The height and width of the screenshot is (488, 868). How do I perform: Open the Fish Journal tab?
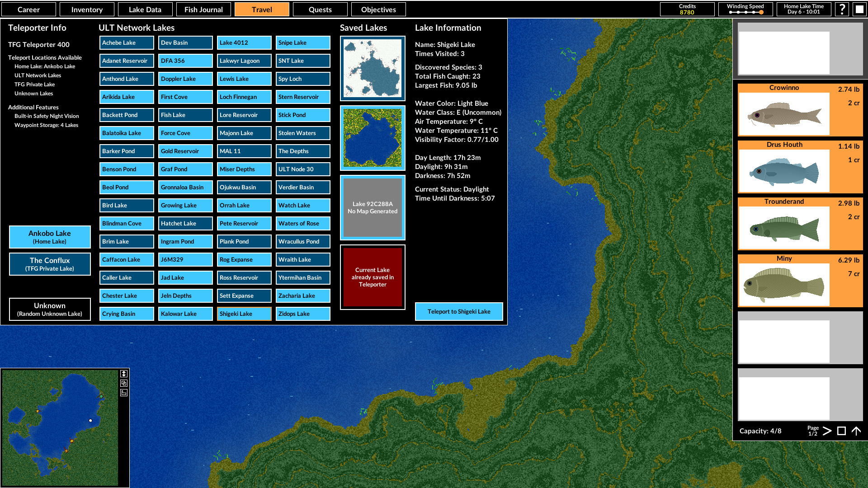tap(203, 9)
